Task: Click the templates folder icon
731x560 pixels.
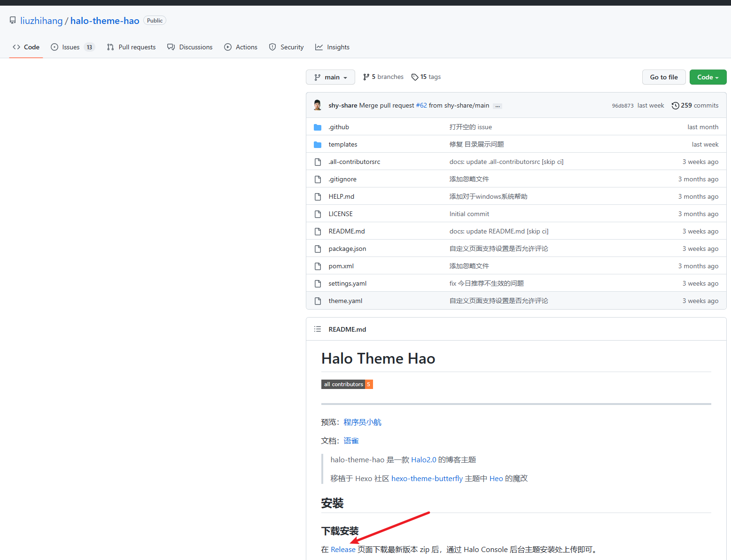Action: click(x=318, y=144)
